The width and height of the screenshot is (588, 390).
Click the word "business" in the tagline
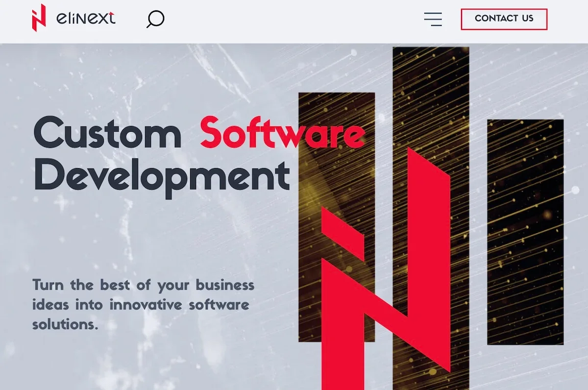225,285
